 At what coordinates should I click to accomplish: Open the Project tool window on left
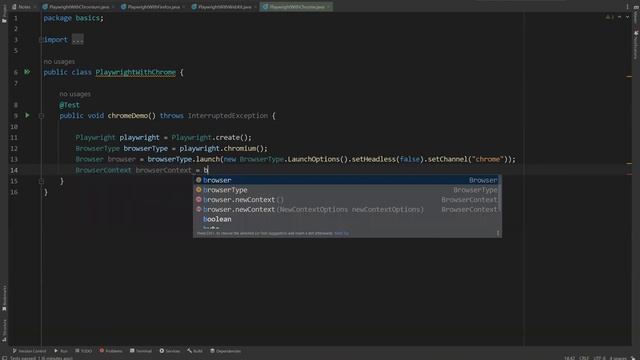coord(4,14)
